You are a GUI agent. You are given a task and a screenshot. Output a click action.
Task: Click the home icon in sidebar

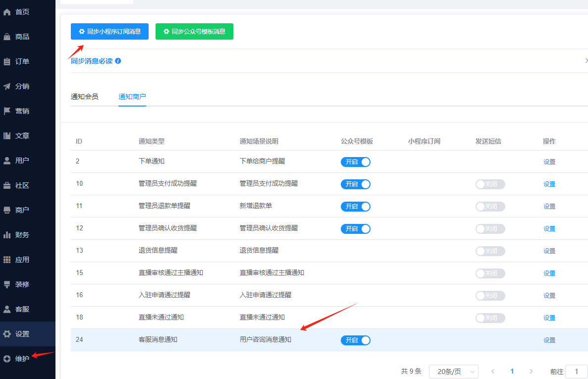(x=7, y=12)
